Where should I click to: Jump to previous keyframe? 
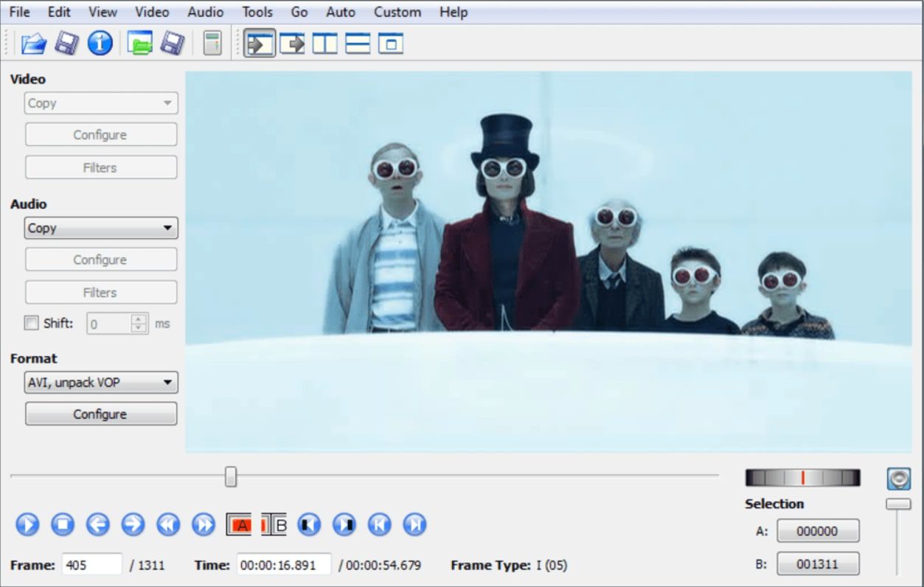[x=168, y=525]
